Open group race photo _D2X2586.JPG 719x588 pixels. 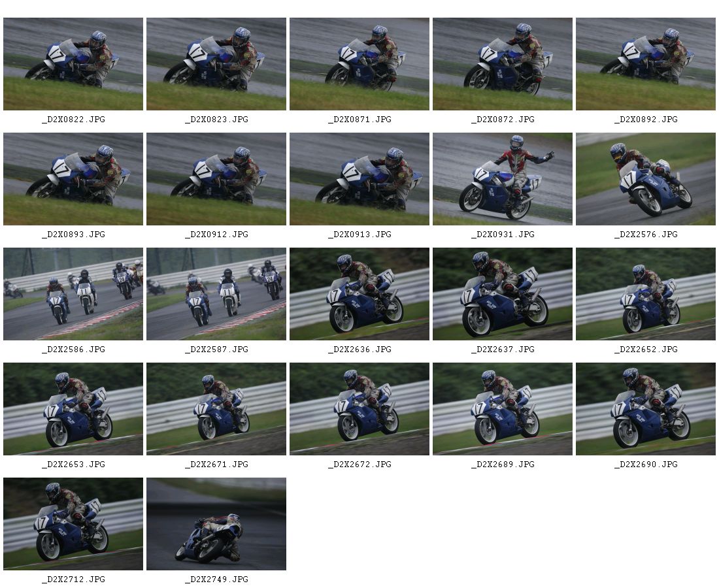pos(73,294)
